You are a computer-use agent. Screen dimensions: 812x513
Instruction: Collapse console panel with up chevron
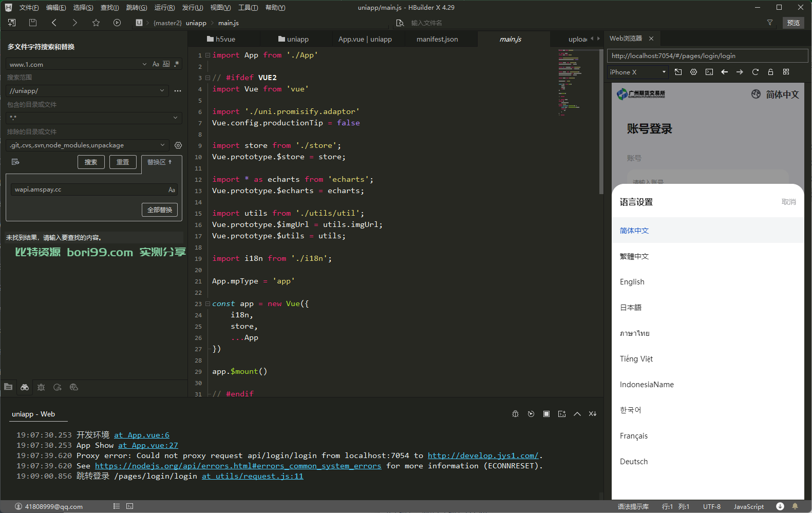point(577,414)
